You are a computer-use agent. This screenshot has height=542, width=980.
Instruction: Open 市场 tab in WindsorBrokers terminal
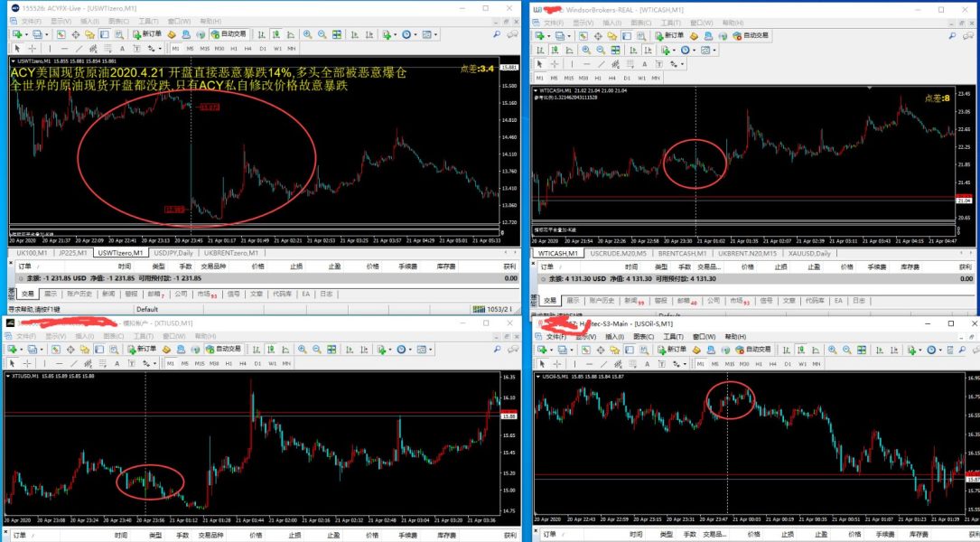pos(740,301)
